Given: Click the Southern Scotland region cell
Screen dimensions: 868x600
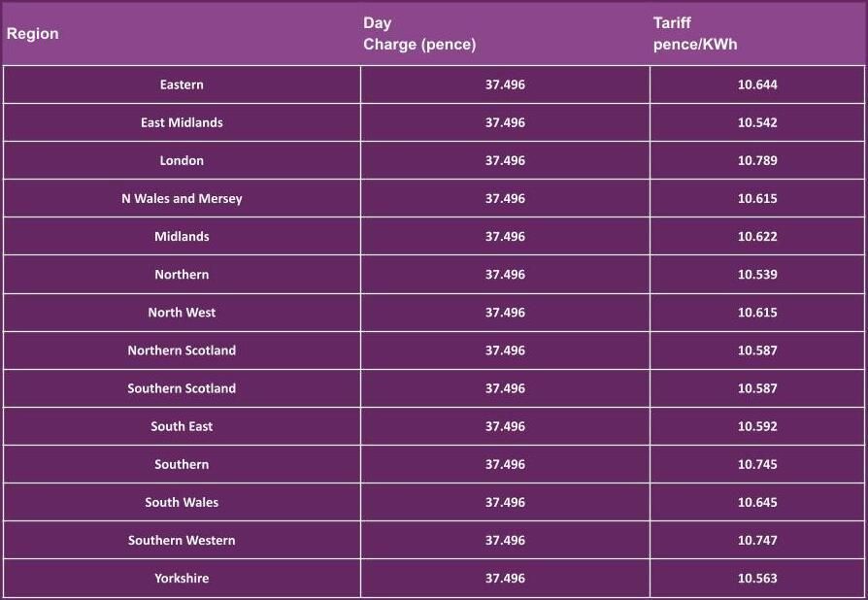Looking at the screenshot, I should (x=182, y=387).
